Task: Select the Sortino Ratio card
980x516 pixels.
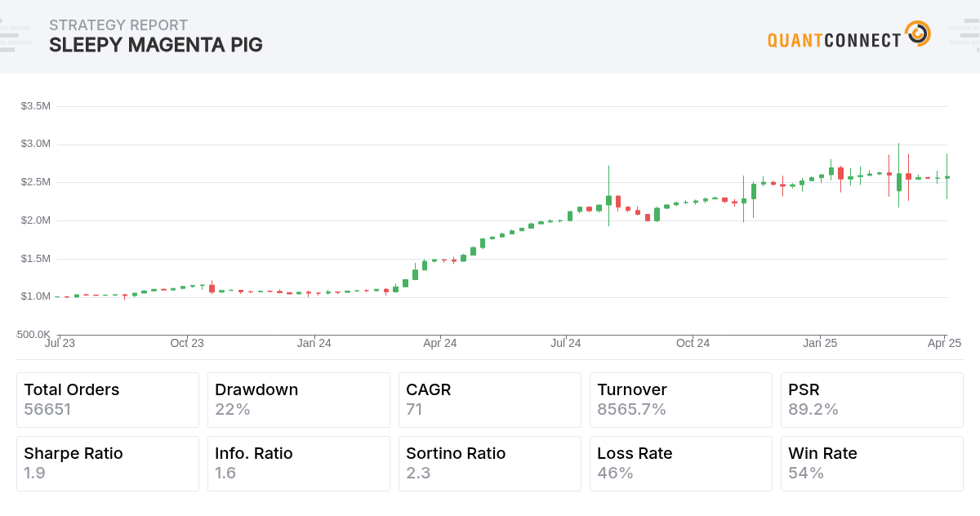Action: point(490,464)
